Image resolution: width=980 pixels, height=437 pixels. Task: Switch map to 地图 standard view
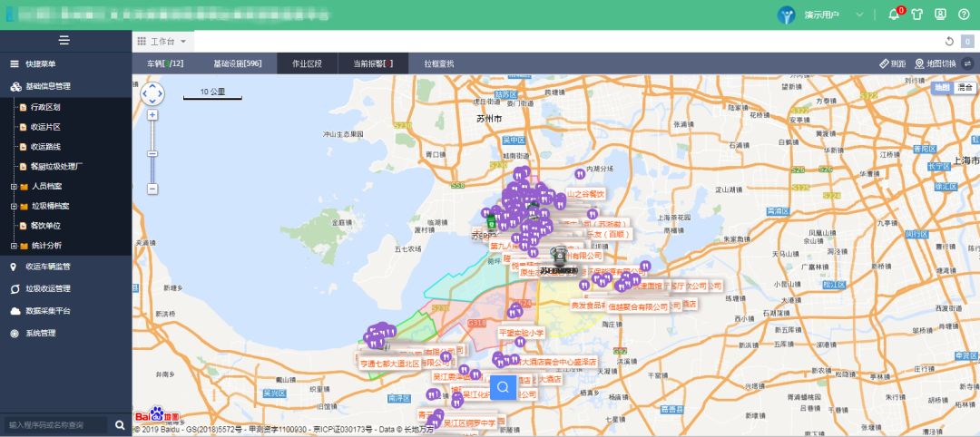tap(942, 87)
